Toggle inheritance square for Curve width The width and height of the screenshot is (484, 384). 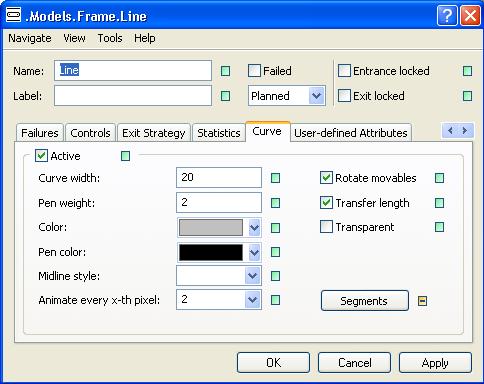point(275,178)
